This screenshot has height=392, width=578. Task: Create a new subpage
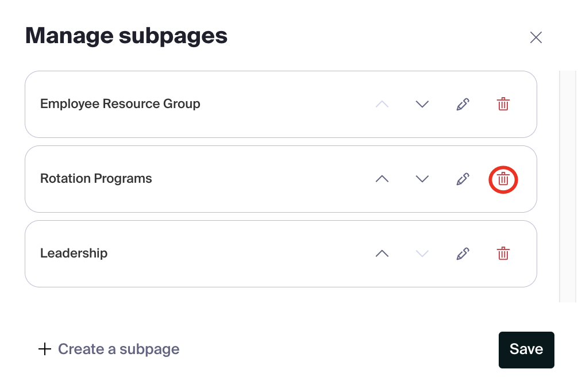[118, 349]
